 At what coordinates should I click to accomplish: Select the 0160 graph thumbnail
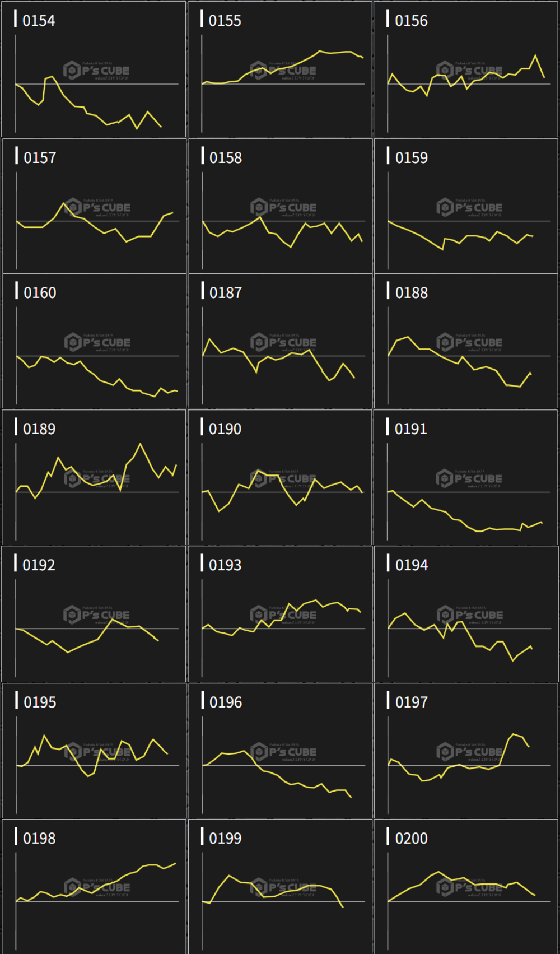coord(94,342)
